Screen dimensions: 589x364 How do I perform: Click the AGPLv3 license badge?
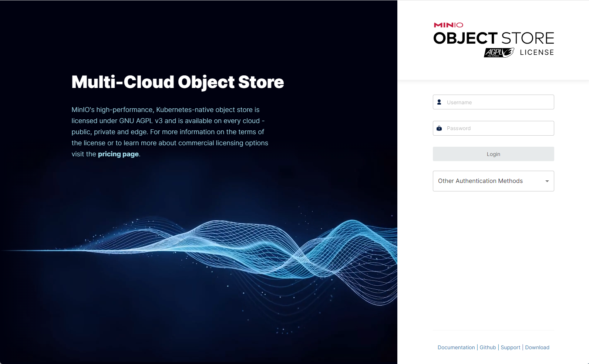point(499,52)
